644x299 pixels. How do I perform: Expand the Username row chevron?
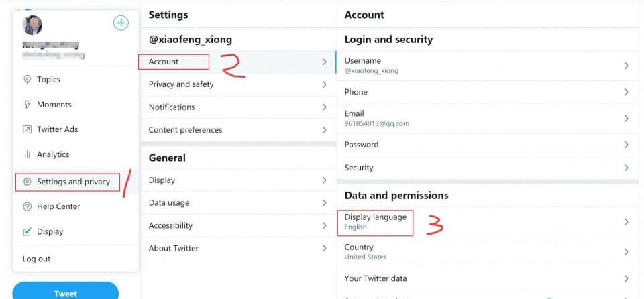[x=626, y=66]
